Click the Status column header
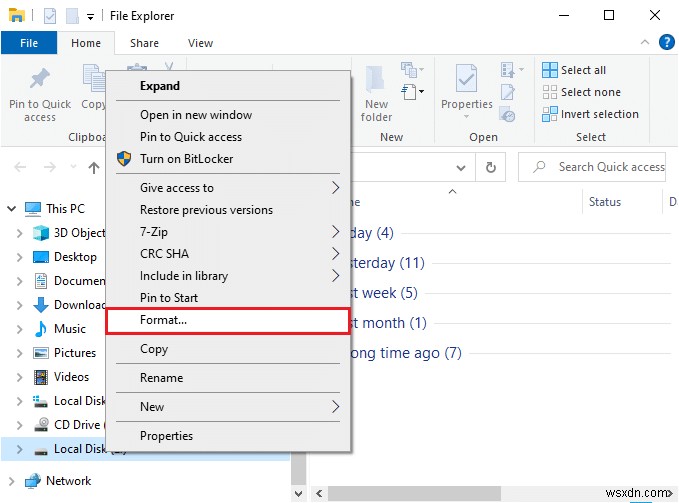Viewport: 679px width, 503px height. (605, 202)
